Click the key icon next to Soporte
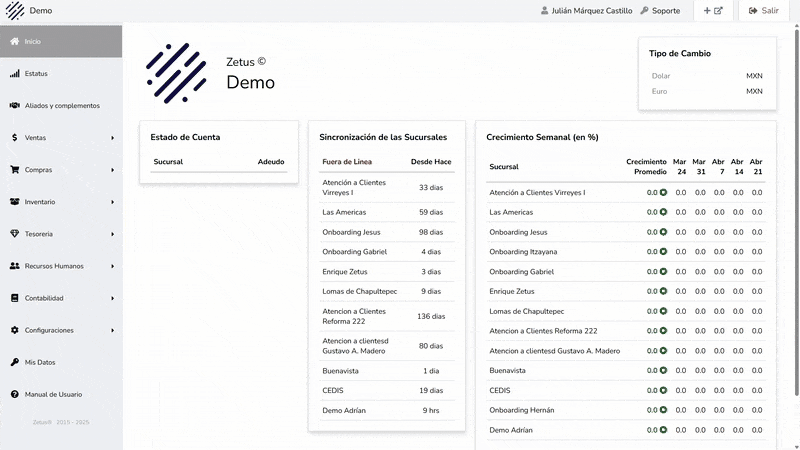The width and height of the screenshot is (800, 450). pyautogui.click(x=644, y=10)
